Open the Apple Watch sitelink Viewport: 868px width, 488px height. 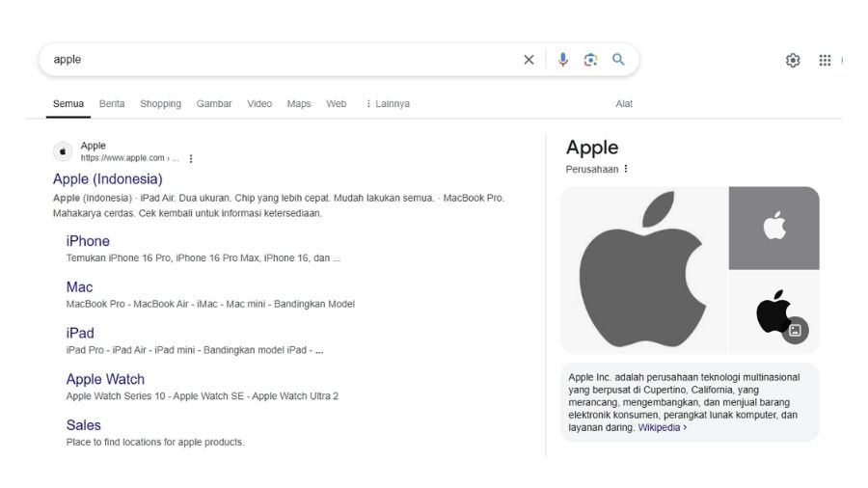click(x=105, y=379)
